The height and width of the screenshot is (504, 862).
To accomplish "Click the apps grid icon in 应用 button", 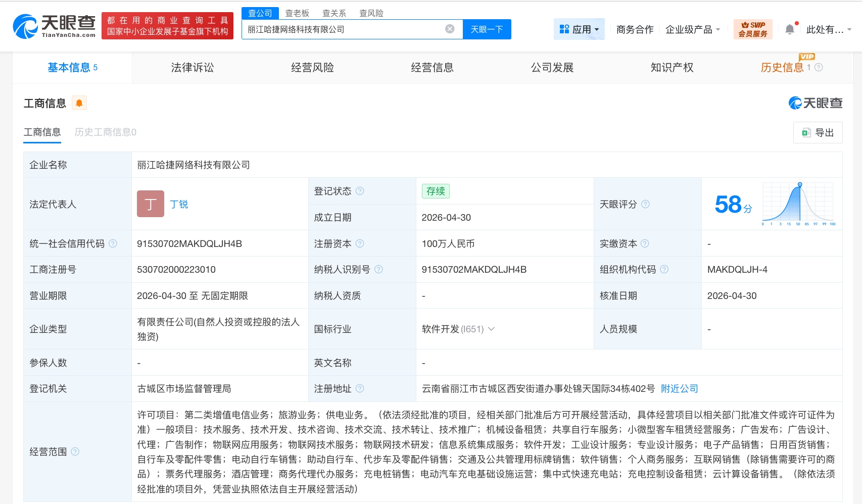I will coord(564,29).
